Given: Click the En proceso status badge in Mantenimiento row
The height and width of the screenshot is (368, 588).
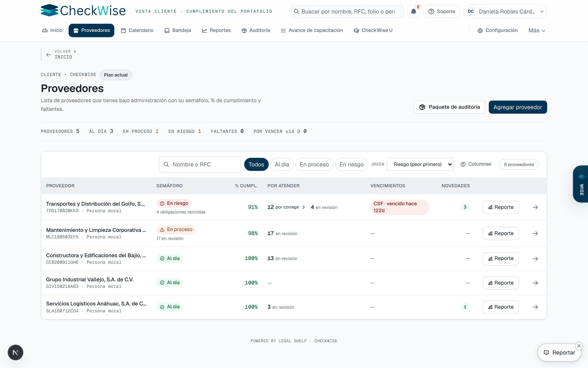Looking at the screenshot, I should pos(176,230).
